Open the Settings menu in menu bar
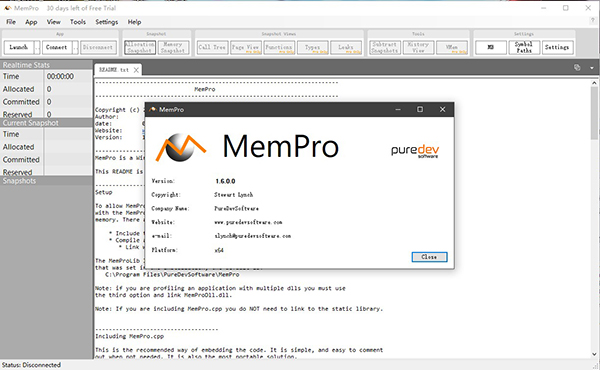This screenshot has width=600, height=370. 106,22
